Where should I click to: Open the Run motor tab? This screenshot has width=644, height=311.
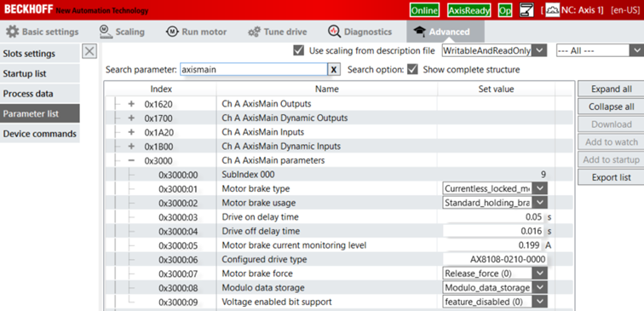click(x=196, y=32)
